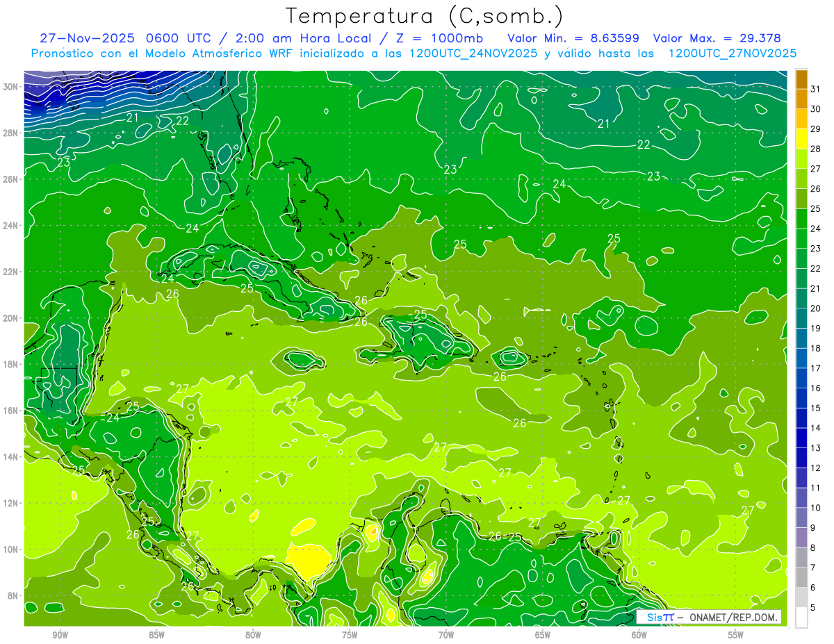Click the 18N latitude axis label
Screen dimensions: 834x644
point(11,364)
